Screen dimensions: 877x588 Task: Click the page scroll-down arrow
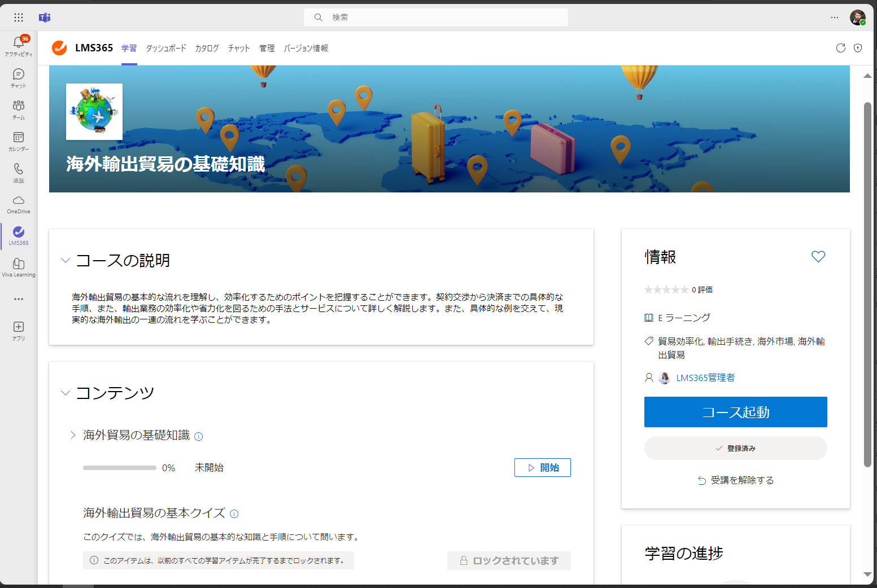(867, 574)
